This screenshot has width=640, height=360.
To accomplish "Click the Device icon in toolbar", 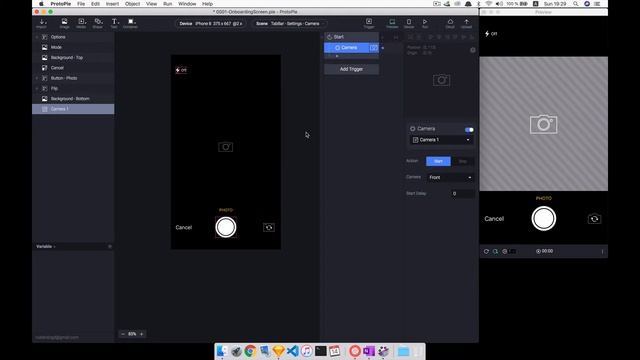I will click(x=409, y=23).
